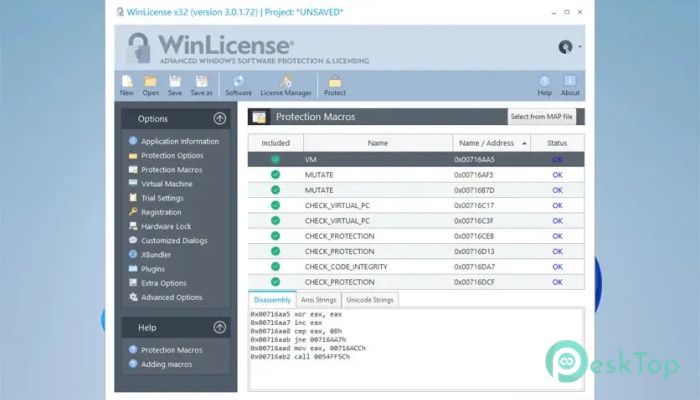The image size is (700, 400).
Task: Select the CHECK_CODE_INTEGRITY macro name
Action: pos(346,267)
